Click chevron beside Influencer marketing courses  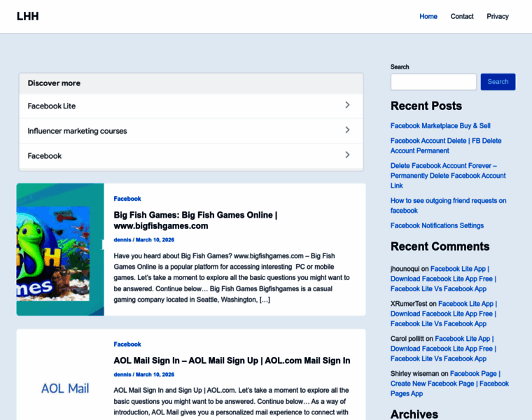[x=347, y=130]
